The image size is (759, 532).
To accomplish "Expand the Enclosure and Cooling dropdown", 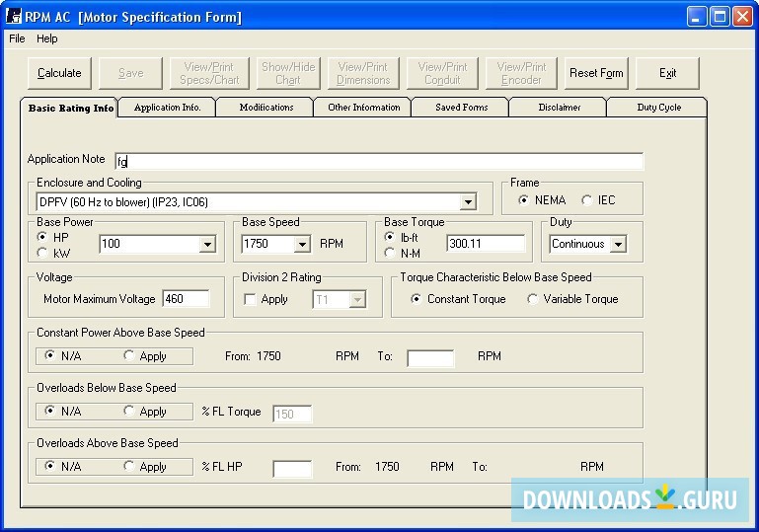I will pos(468,202).
